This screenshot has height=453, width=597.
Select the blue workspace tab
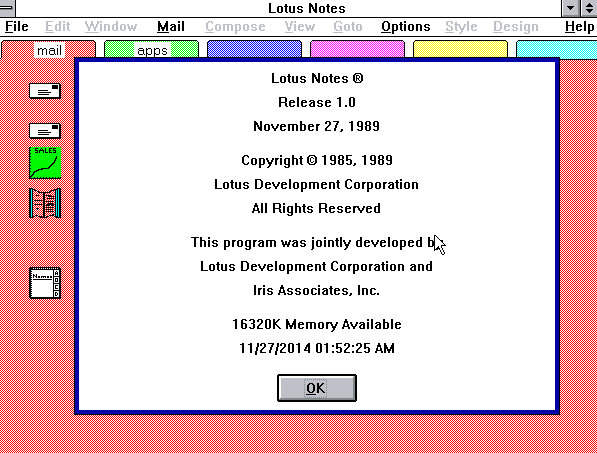click(x=254, y=49)
